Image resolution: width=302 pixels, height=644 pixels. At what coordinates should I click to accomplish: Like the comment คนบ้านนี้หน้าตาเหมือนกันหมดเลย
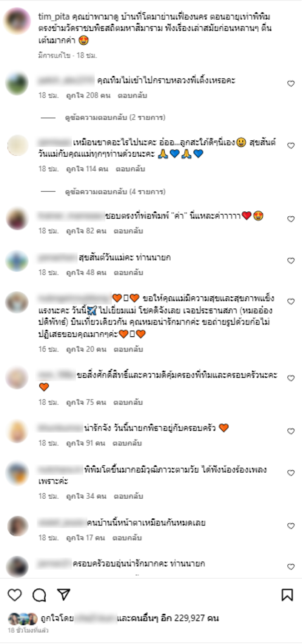pos(291,526)
